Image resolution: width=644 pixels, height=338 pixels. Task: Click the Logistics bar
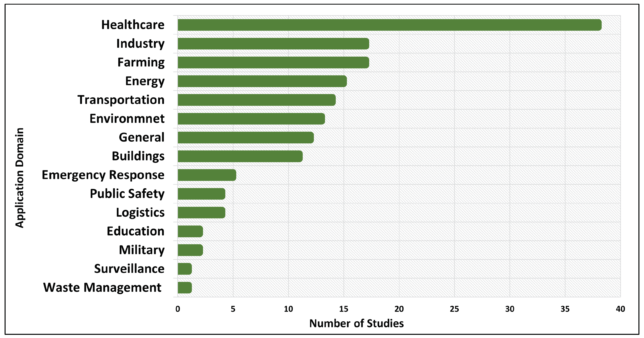202,213
